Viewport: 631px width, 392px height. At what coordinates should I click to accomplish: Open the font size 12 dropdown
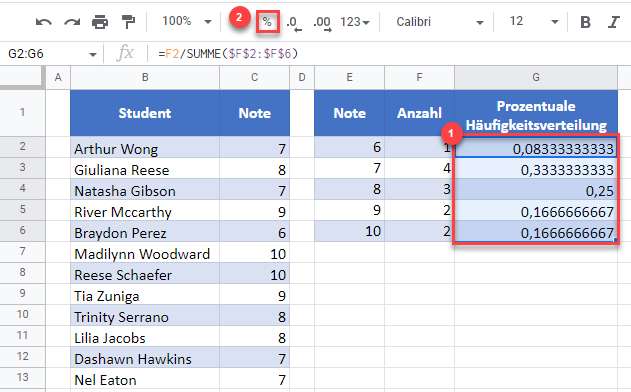tap(534, 21)
